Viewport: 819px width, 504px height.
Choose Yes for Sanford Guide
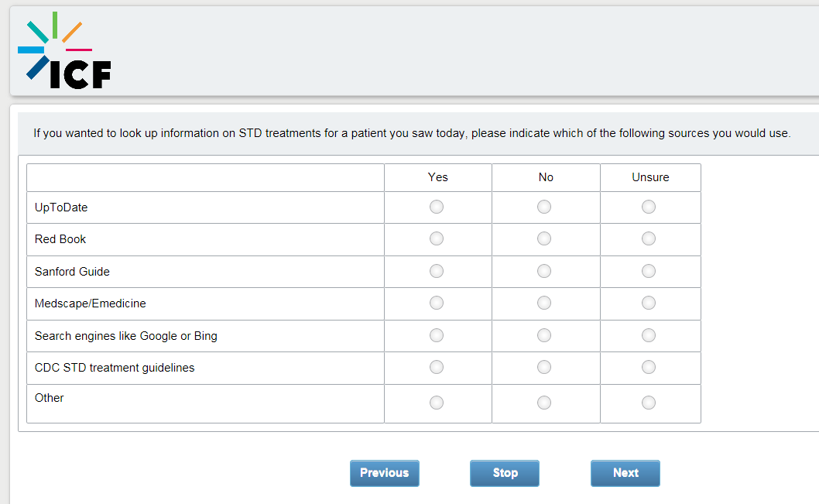[x=437, y=271]
